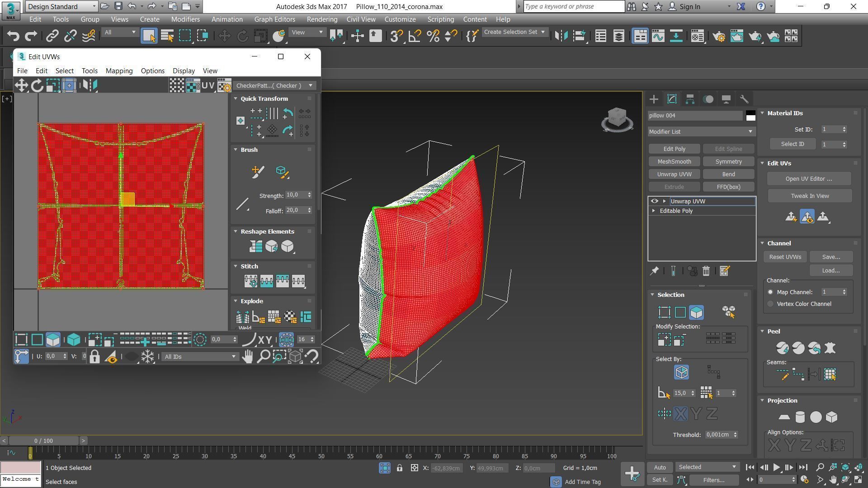Open the Graph Editors menu
868x488 pixels.
click(x=274, y=19)
